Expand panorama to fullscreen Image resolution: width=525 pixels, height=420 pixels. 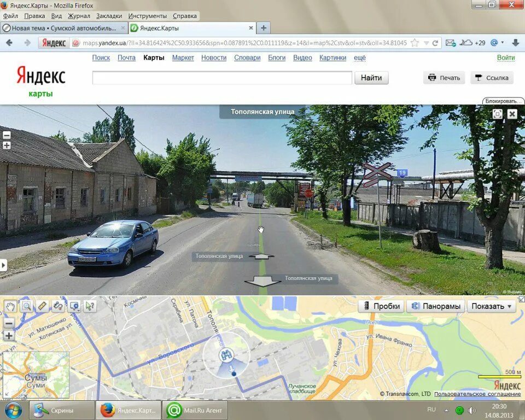[x=498, y=114]
